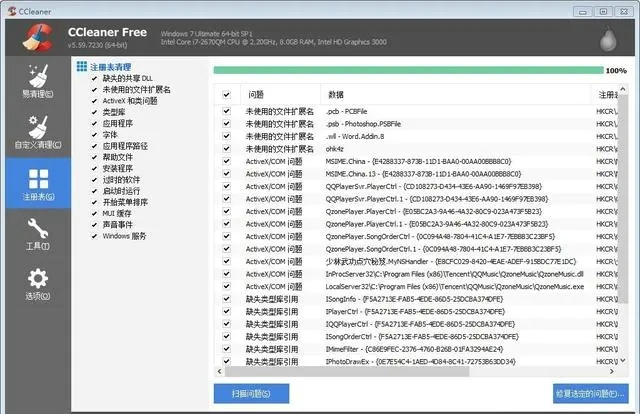Select the QzonePlayer.SongOrderCtrl data row

pos(416,236)
